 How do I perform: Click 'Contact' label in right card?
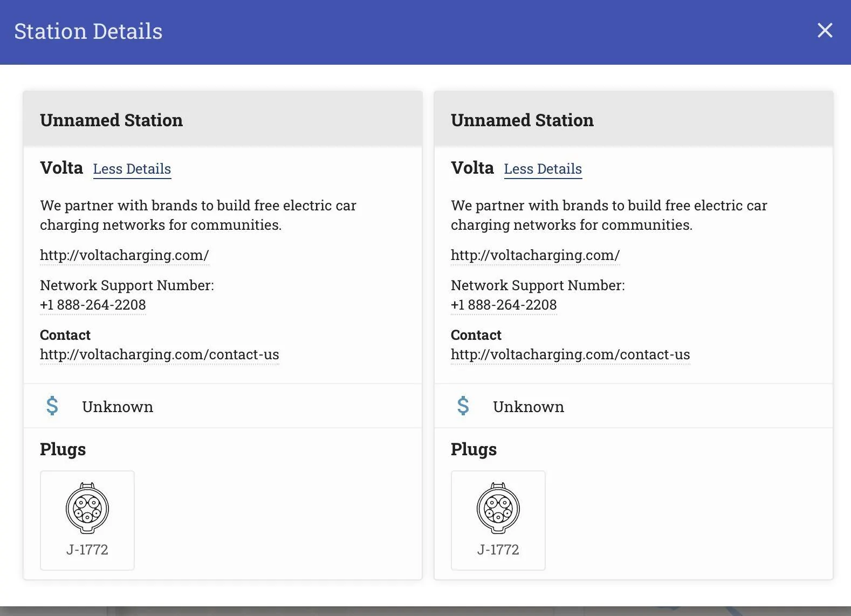tap(476, 335)
